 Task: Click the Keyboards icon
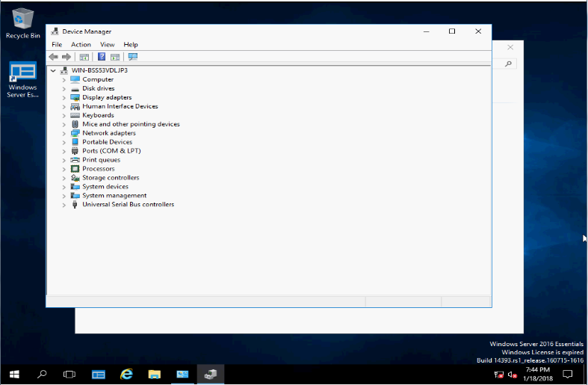click(x=75, y=115)
